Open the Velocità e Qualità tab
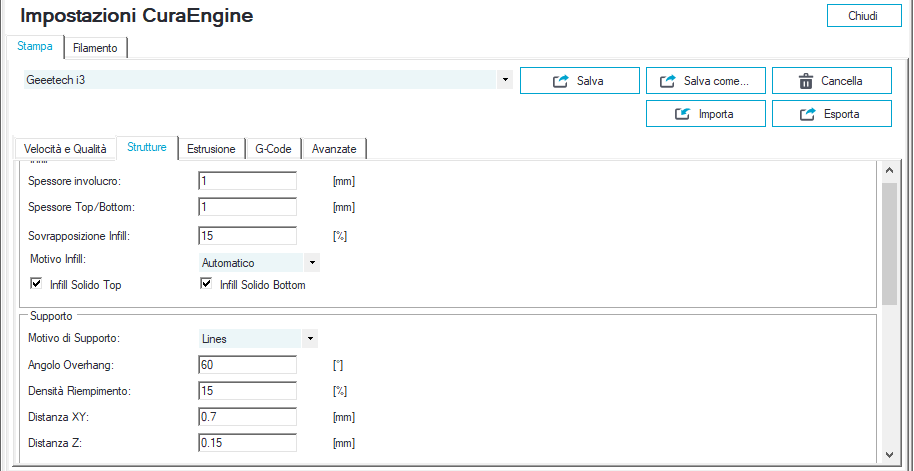This screenshot has height=471, width=914. coord(64,149)
